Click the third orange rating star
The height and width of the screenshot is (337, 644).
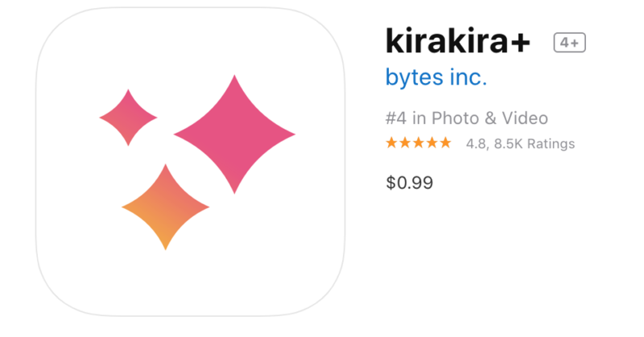tap(419, 143)
